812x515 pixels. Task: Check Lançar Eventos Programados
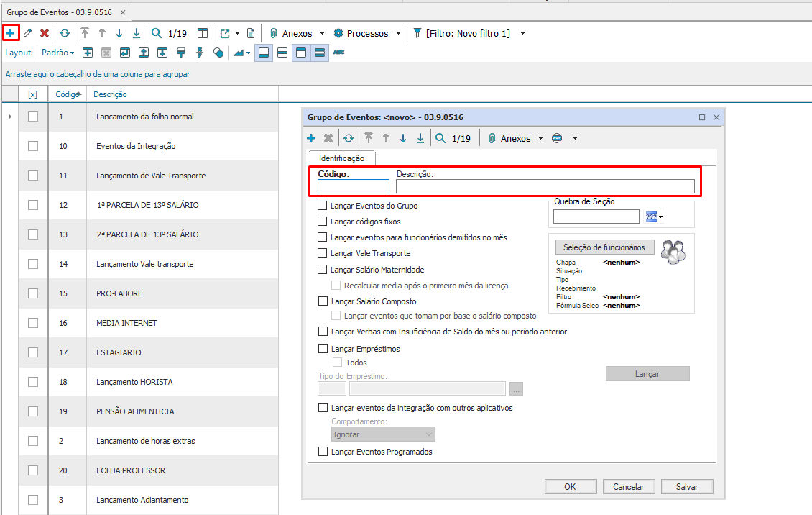coord(323,452)
